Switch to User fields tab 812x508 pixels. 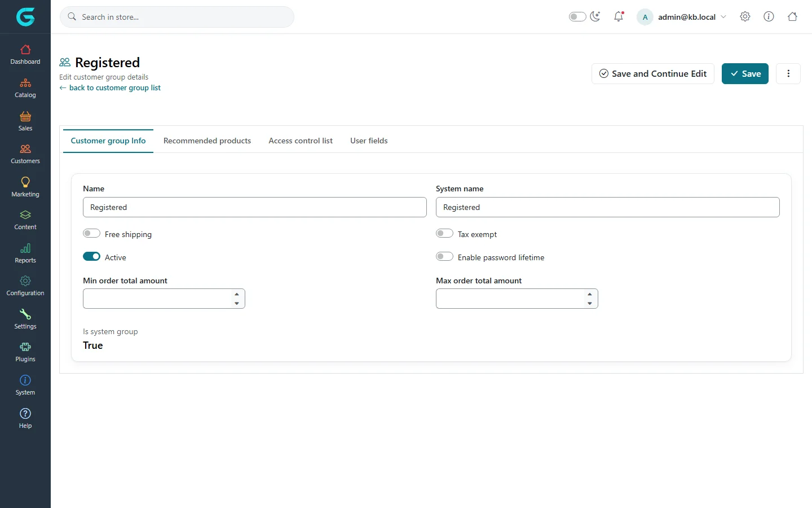369,141
